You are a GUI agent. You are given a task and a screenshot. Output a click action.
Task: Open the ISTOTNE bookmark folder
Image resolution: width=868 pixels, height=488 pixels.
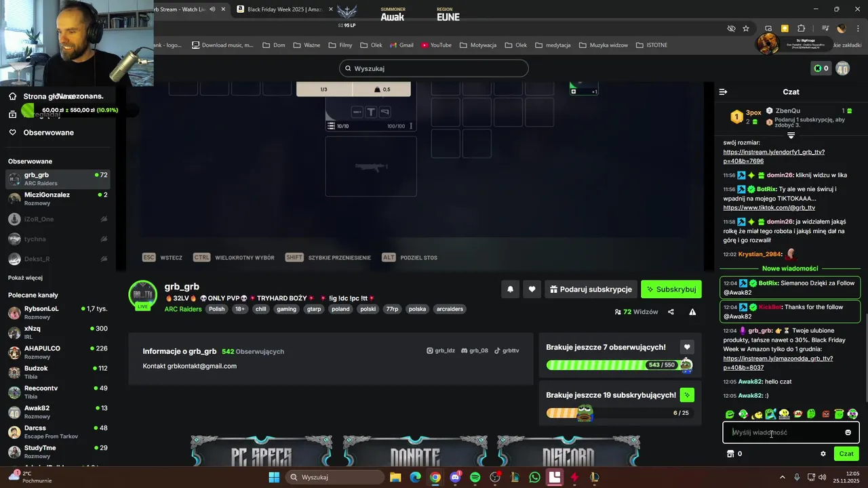[652, 45]
